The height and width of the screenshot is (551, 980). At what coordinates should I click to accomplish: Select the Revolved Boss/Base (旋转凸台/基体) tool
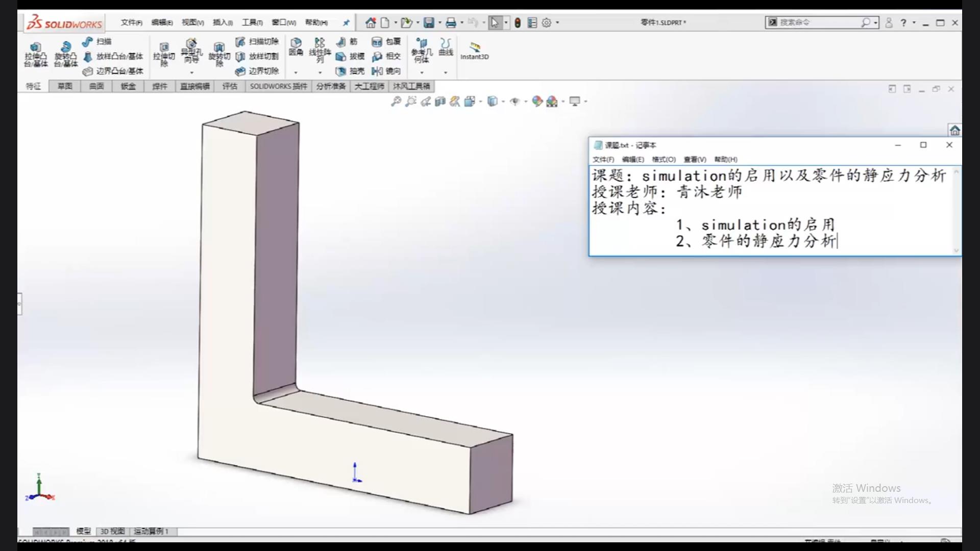click(66, 54)
